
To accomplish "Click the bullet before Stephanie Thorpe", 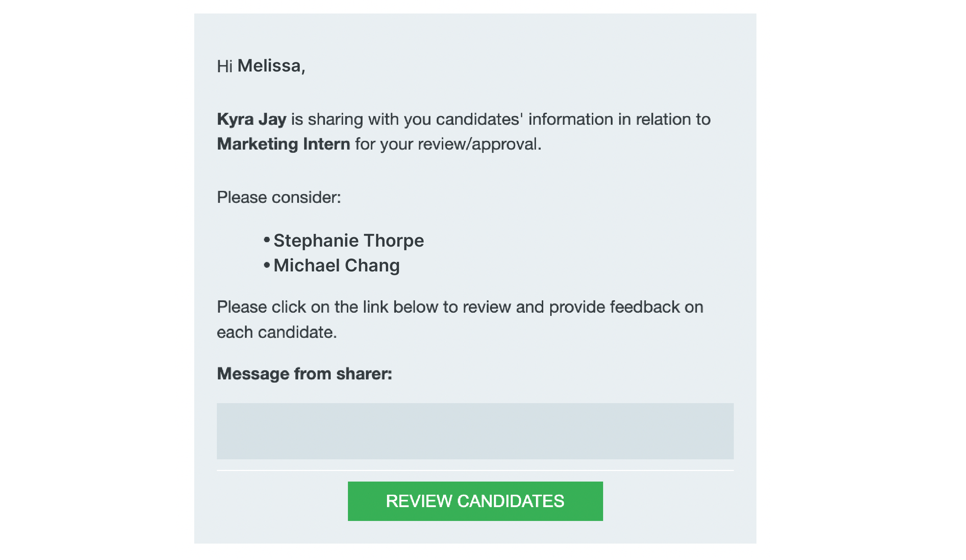I will pos(267,240).
